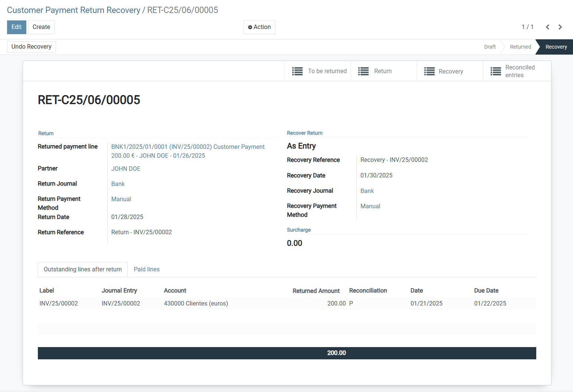Screen dimensions: 573x392
Task: Open the To be returned stat button icon
Action: (x=297, y=71)
